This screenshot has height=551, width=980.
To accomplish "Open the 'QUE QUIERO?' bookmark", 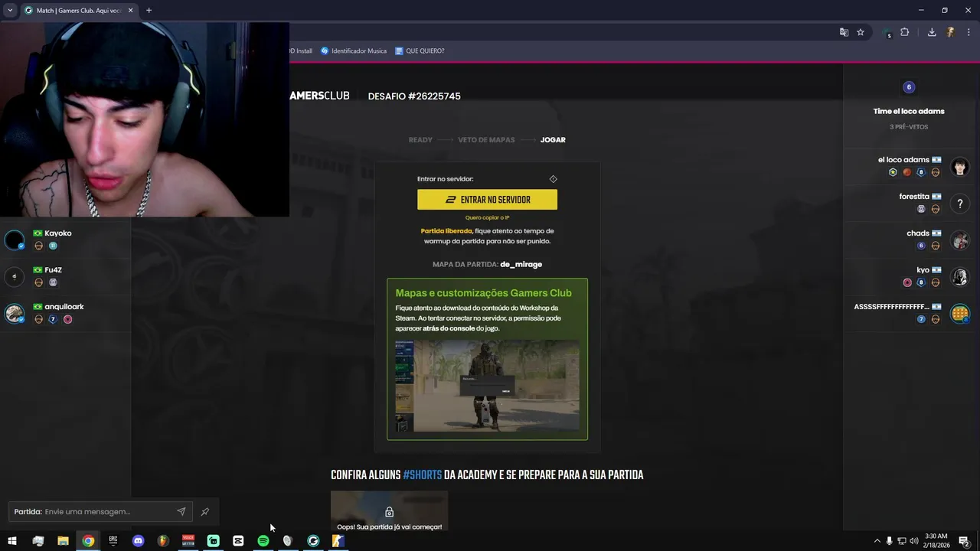I will [420, 51].
